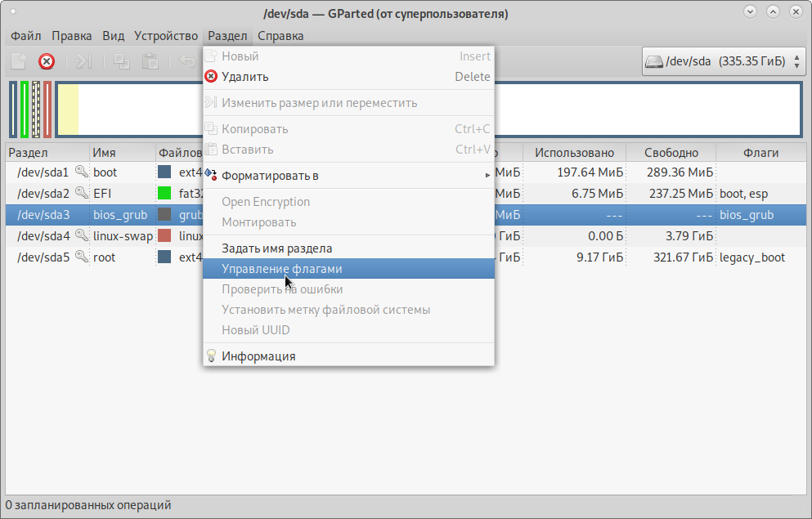The image size is (812, 519).
Task: Open the Справка menu
Action: pos(280,36)
